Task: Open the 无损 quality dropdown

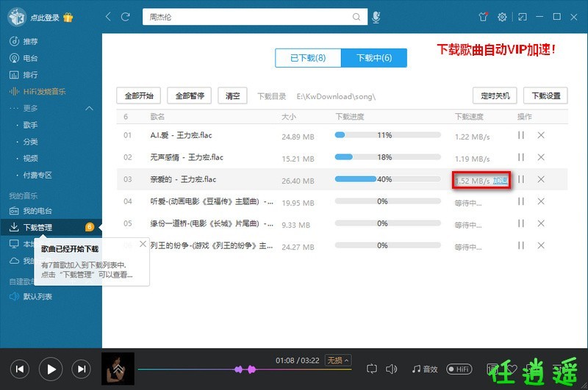Action: point(337,361)
